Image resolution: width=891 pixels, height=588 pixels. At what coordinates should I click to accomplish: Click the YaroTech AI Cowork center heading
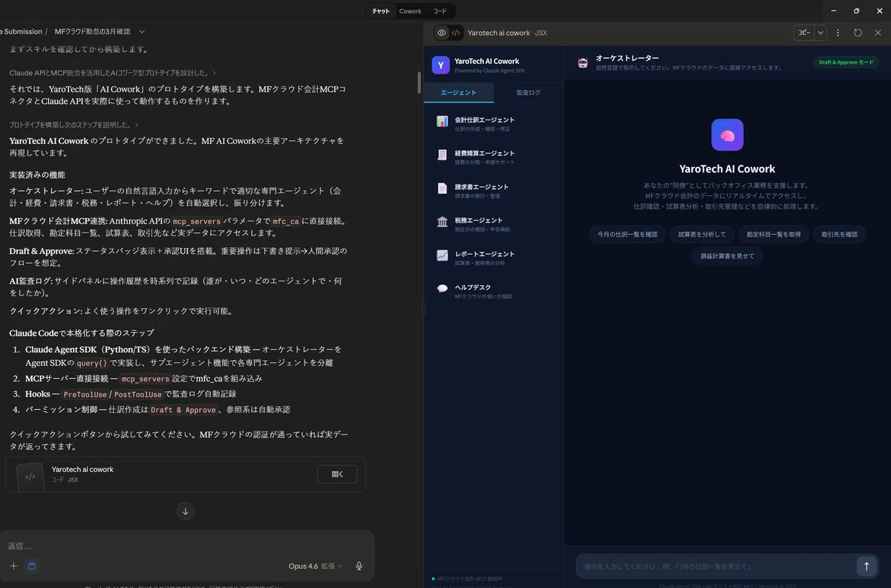click(727, 169)
